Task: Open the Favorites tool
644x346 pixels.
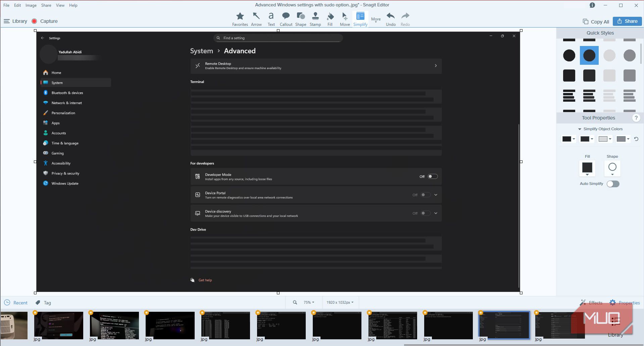Action: point(240,19)
